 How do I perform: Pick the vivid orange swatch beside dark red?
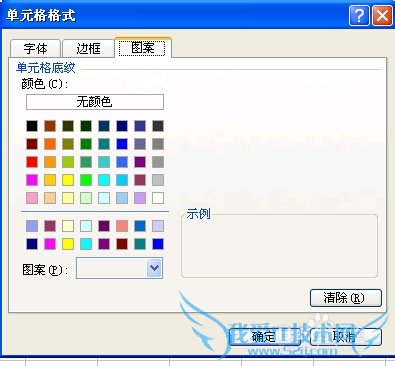(50, 144)
